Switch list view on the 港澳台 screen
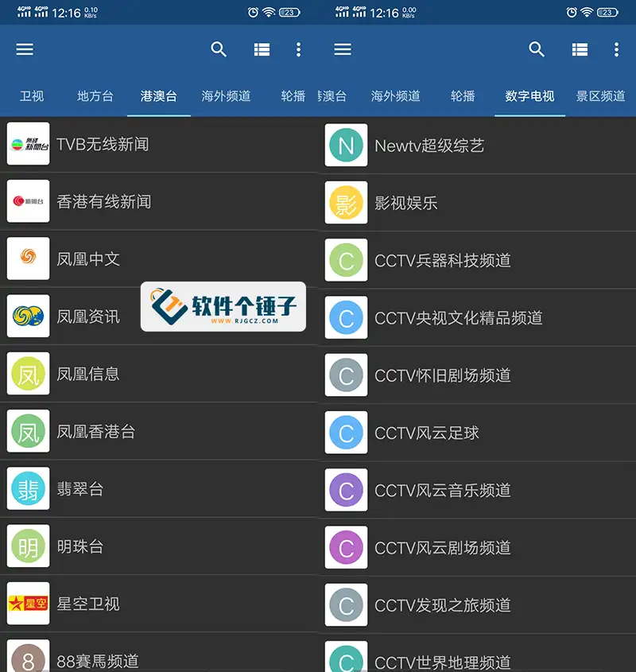 (x=262, y=49)
